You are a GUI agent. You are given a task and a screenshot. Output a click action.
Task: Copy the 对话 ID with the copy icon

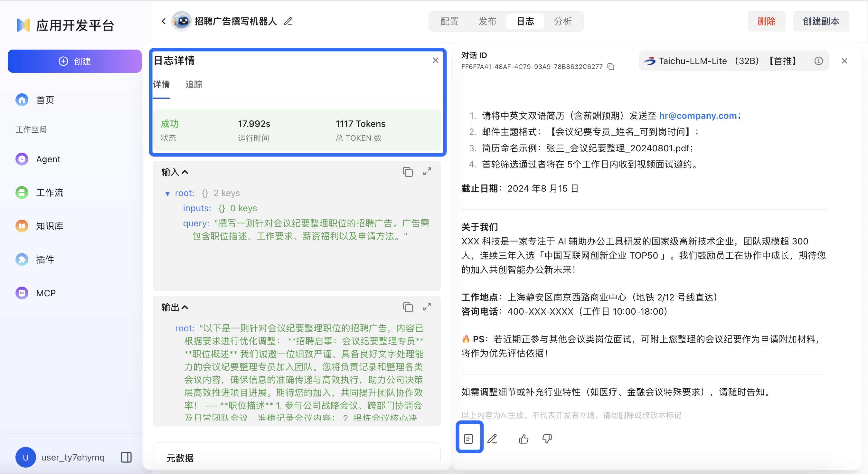tap(611, 66)
